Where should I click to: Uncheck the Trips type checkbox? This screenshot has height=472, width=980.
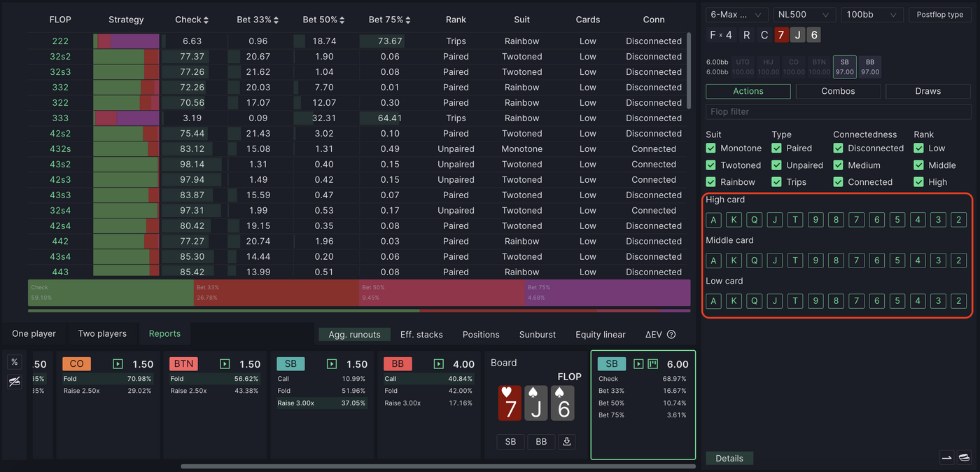point(777,182)
